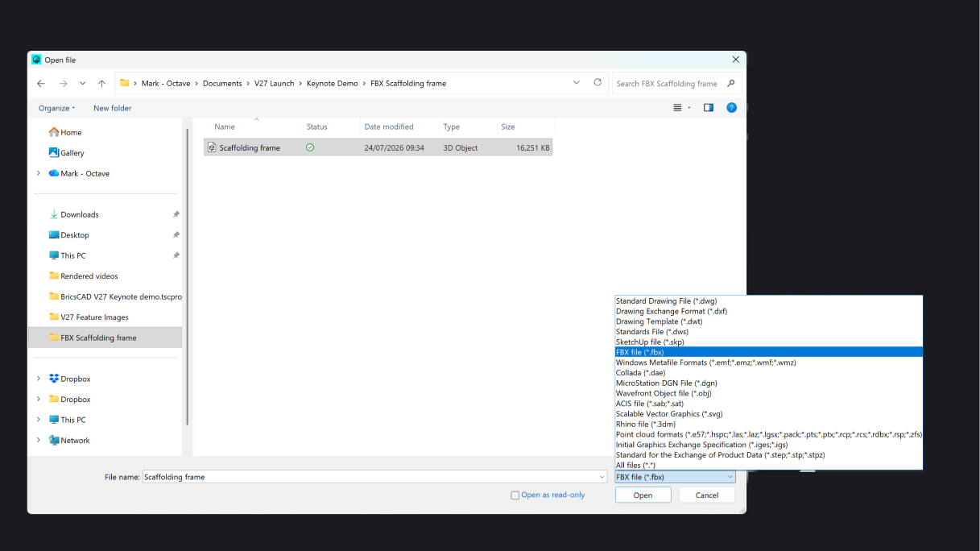The height and width of the screenshot is (551, 980).
Task: Open the Help question mark icon
Action: pyautogui.click(x=732, y=108)
